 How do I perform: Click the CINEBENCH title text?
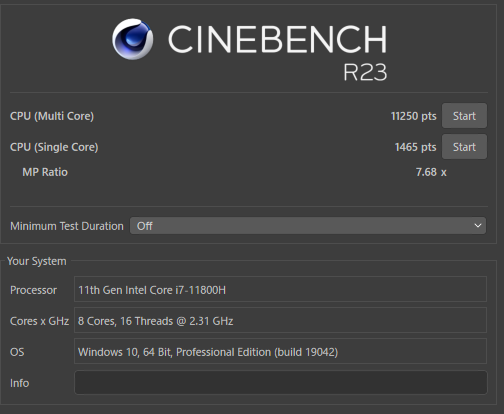277,39
